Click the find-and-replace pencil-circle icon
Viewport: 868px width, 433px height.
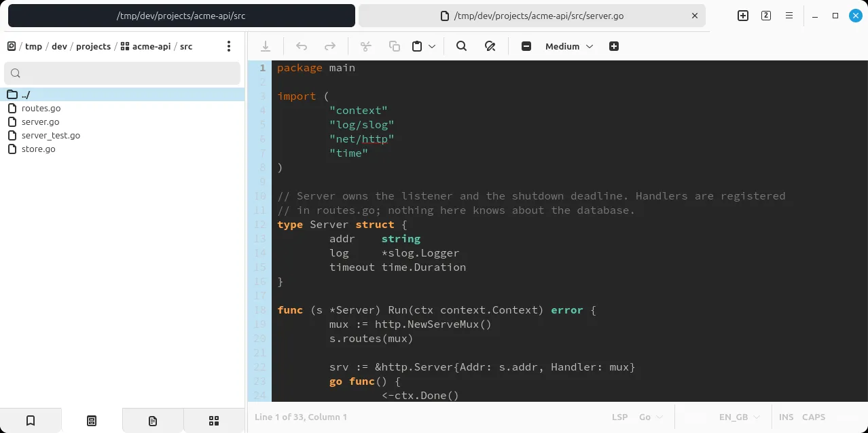[x=490, y=46]
